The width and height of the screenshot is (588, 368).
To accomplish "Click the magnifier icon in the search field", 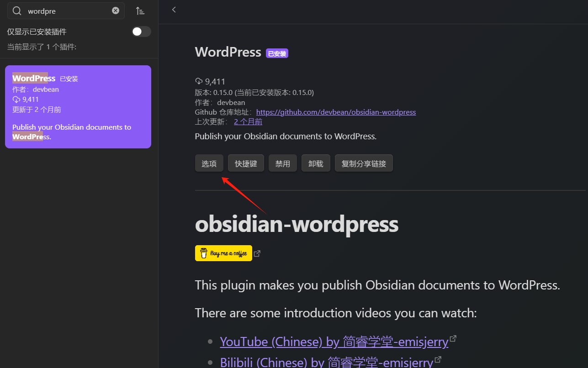I will pyautogui.click(x=17, y=10).
